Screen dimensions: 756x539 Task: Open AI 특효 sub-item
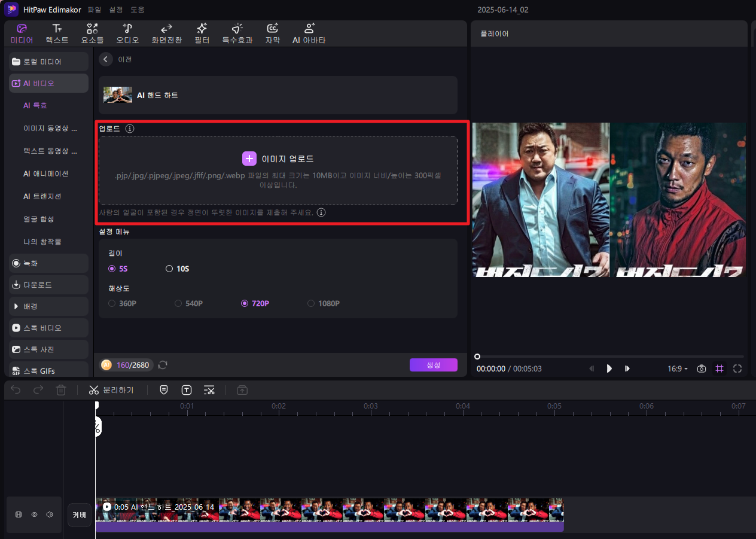tap(35, 105)
